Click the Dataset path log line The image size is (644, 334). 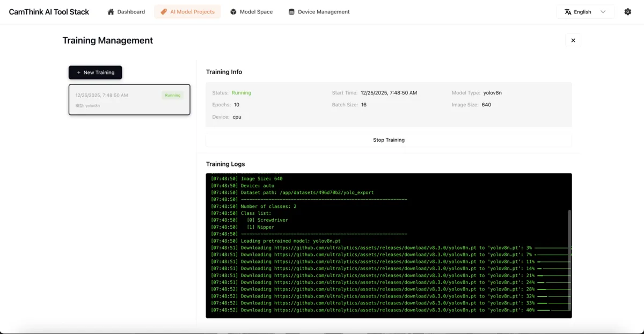292,192
